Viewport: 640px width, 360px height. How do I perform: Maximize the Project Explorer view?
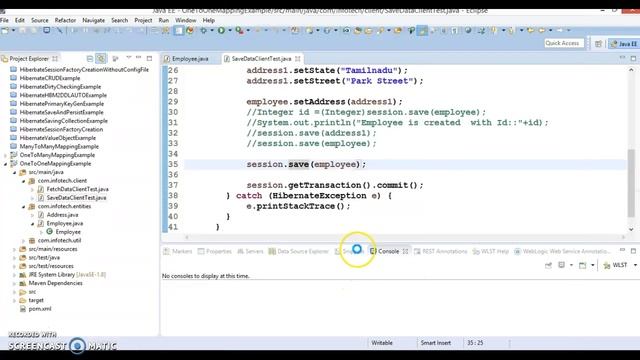point(149,59)
